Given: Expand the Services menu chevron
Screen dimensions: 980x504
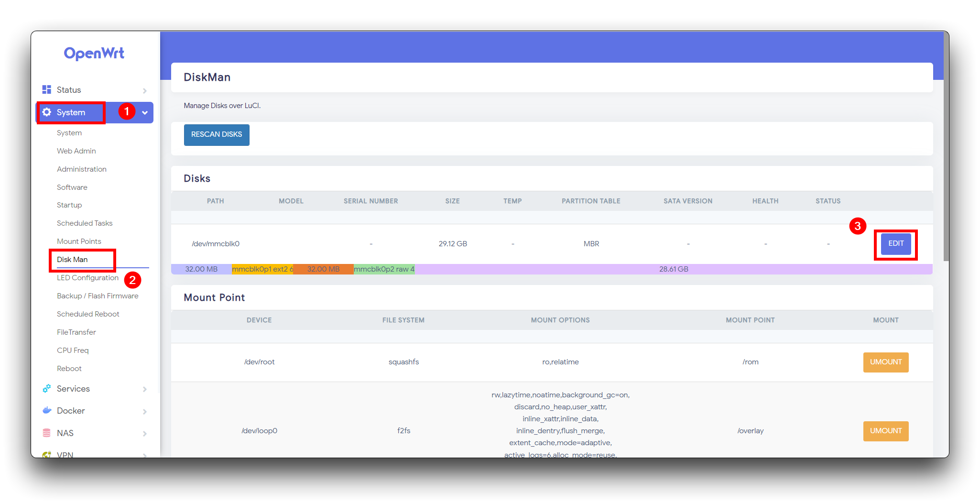Looking at the screenshot, I should point(144,389).
